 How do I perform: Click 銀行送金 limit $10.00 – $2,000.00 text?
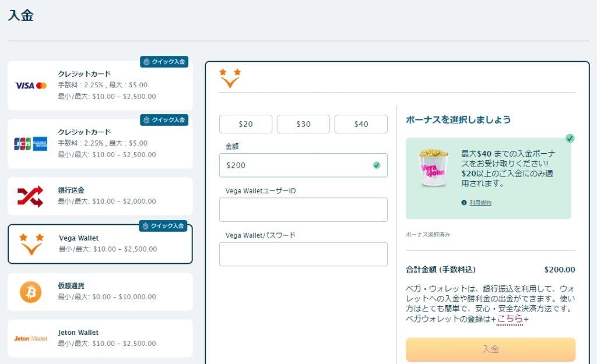(107, 201)
